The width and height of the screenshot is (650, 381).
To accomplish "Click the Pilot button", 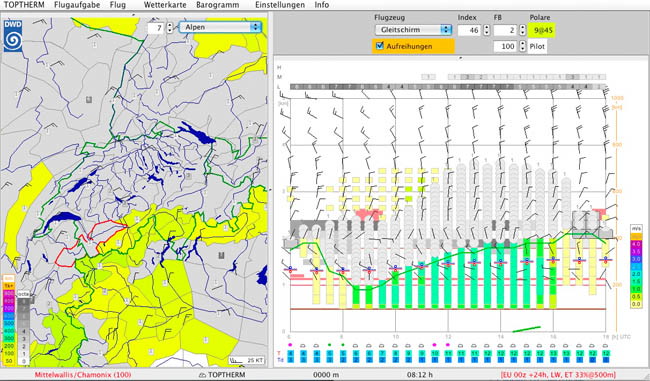I will click(537, 46).
